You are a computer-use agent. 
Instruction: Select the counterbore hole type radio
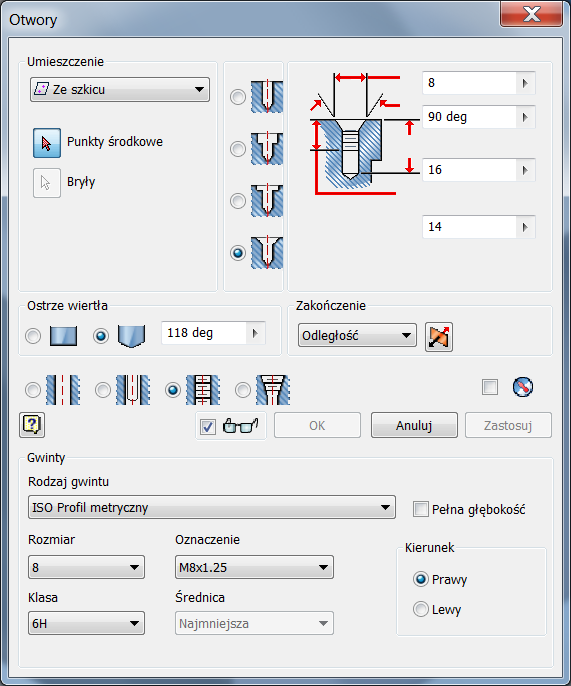[238, 149]
